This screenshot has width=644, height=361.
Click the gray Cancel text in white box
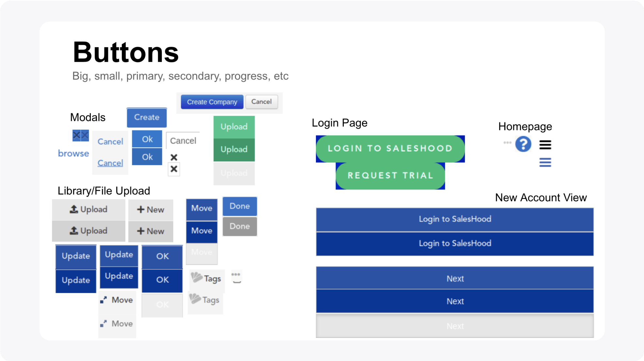pos(183,141)
